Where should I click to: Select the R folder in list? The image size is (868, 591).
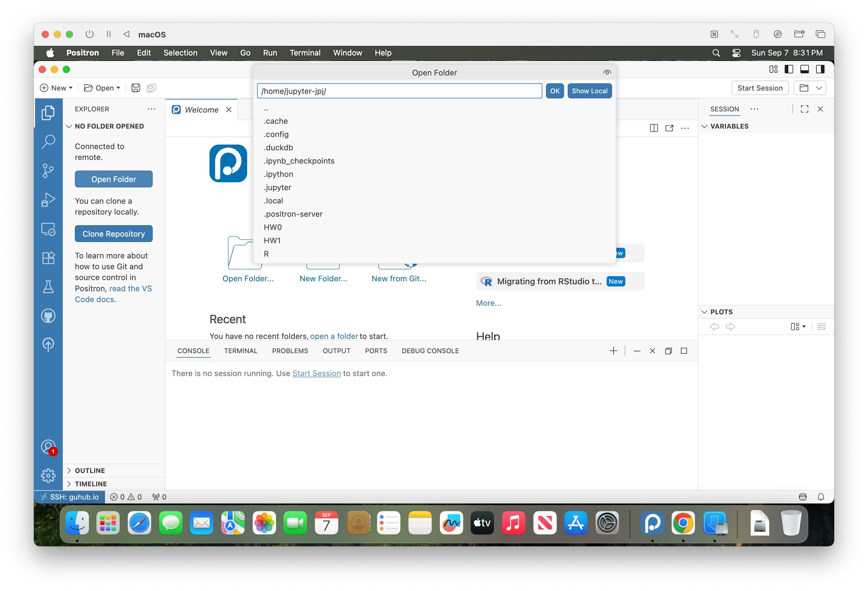434,254
